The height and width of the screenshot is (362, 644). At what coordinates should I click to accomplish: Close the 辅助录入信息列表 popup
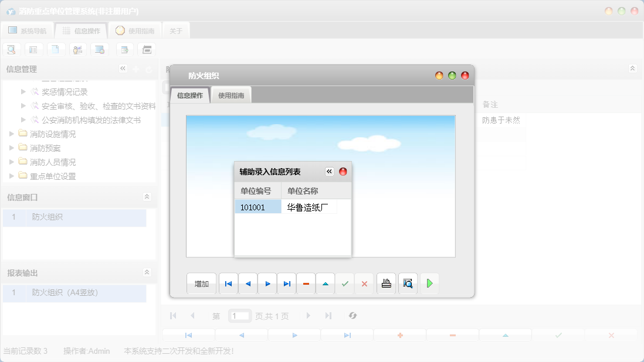click(343, 172)
